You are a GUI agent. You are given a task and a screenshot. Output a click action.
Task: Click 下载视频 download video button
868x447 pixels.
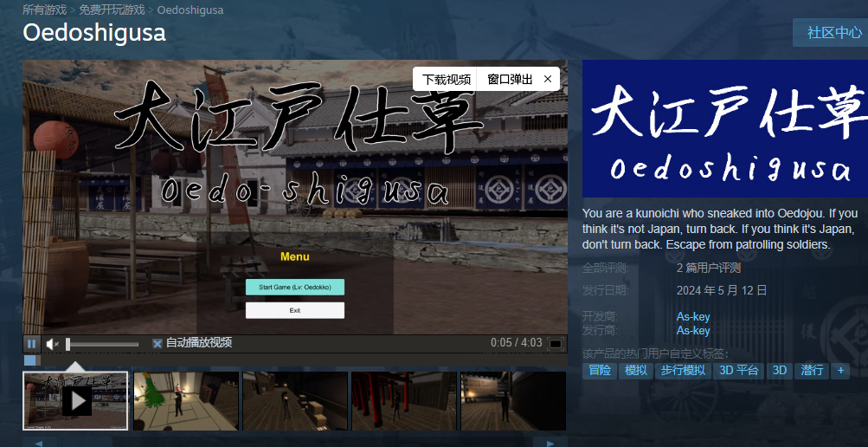[447, 79]
